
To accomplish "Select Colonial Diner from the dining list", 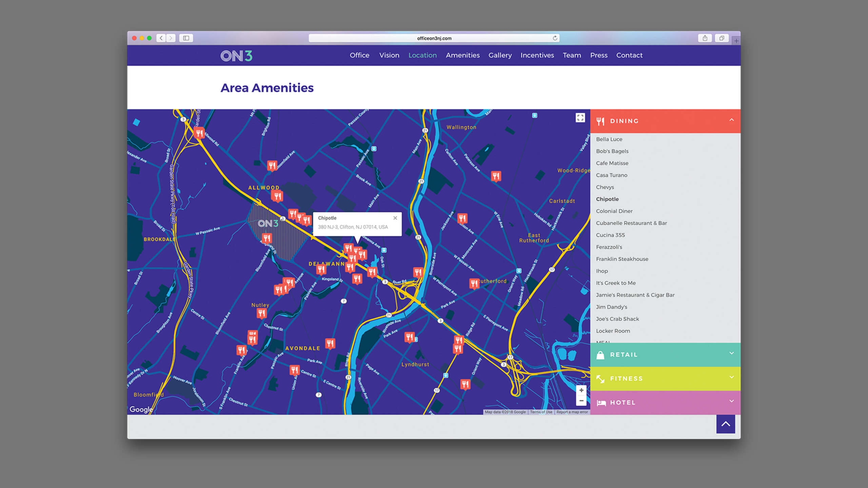I will pos(614,211).
